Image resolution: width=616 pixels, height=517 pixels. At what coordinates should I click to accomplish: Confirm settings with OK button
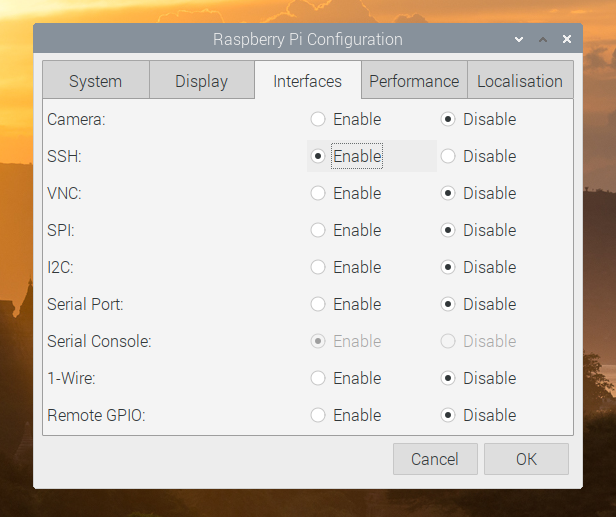tap(526, 459)
